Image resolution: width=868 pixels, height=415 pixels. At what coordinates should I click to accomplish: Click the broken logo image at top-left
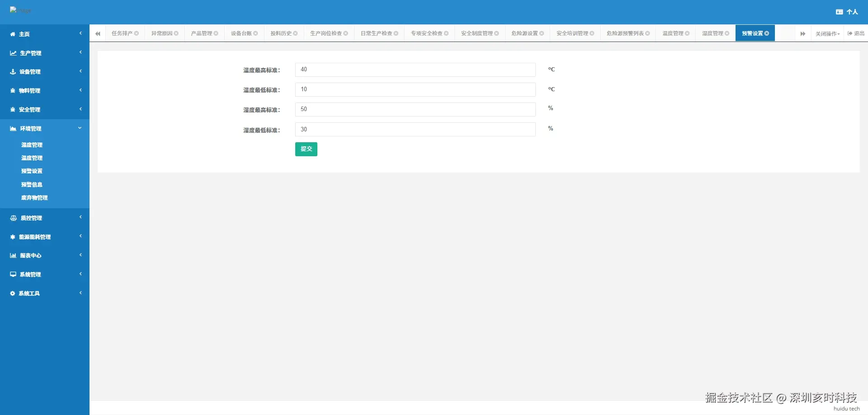click(20, 10)
